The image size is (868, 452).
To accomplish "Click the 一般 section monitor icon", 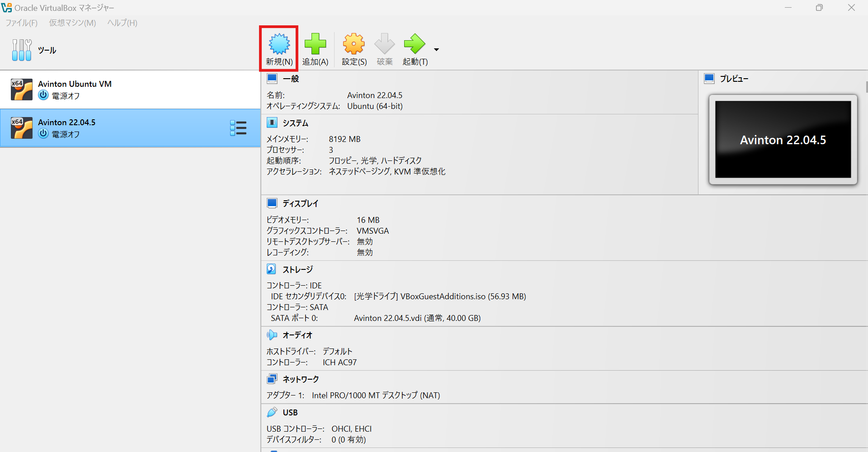I will (272, 79).
